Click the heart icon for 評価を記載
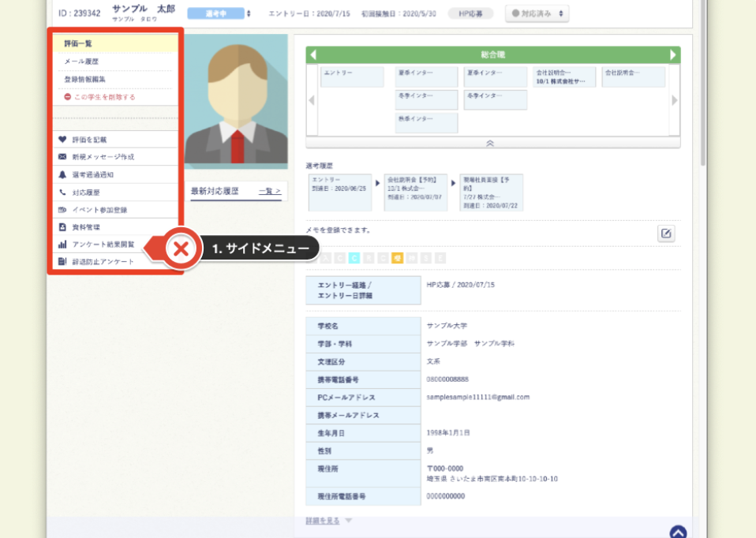The height and width of the screenshot is (538, 756). (x=62, y=140)
